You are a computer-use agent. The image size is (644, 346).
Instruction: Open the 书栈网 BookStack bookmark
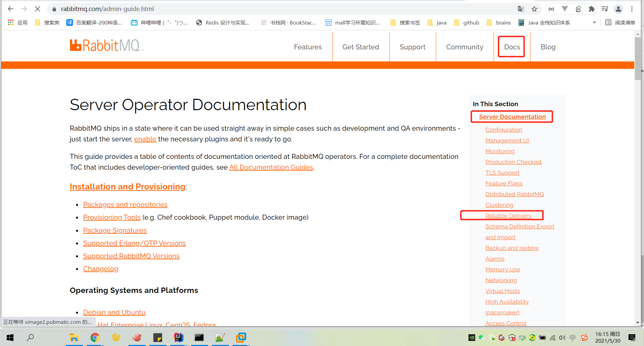tap(289, 23)
